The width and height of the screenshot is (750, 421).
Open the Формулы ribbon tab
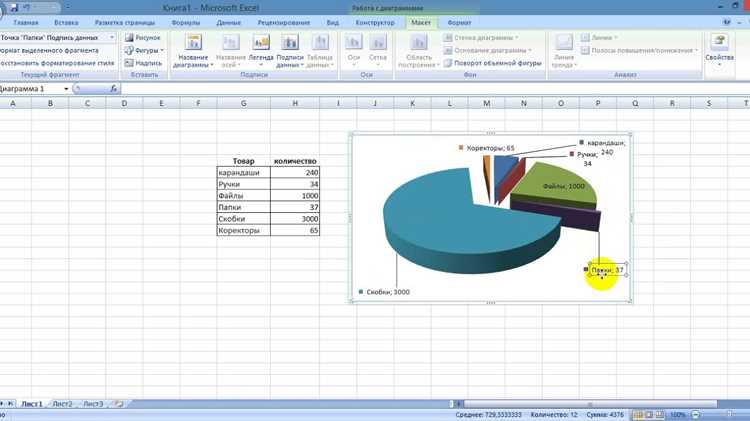point(186,22)
